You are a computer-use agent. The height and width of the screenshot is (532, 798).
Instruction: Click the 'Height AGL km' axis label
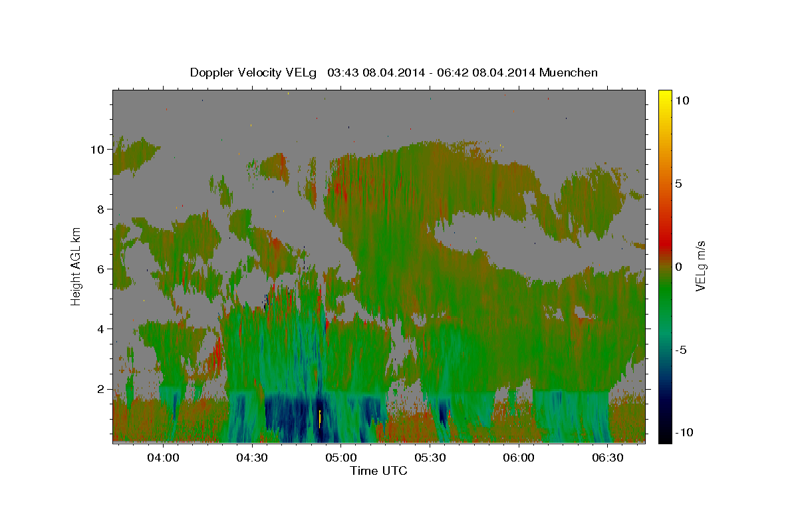click(x=76, y=266)
